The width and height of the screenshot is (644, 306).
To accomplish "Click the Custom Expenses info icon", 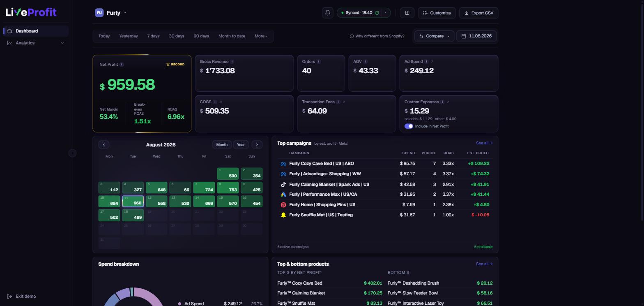I will coord(442,102).
